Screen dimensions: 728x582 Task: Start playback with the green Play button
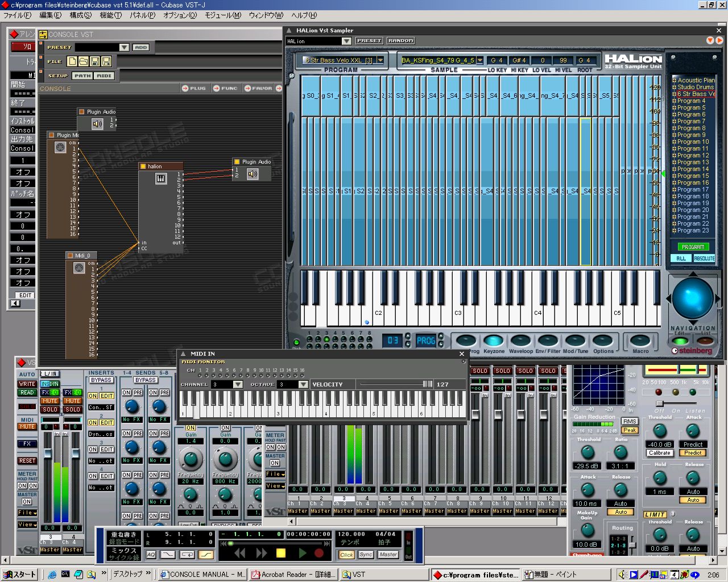coord(302,552)
